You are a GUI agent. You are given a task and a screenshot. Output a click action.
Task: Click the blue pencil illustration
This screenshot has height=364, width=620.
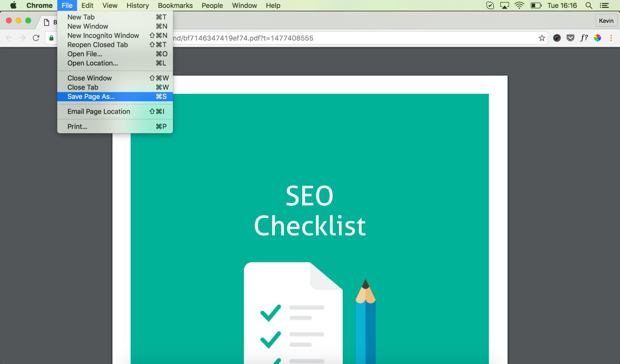[366, 321]
